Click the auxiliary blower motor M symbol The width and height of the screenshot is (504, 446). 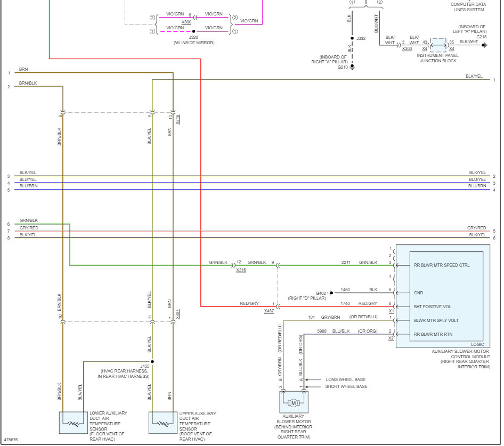(x=294, y=403)
